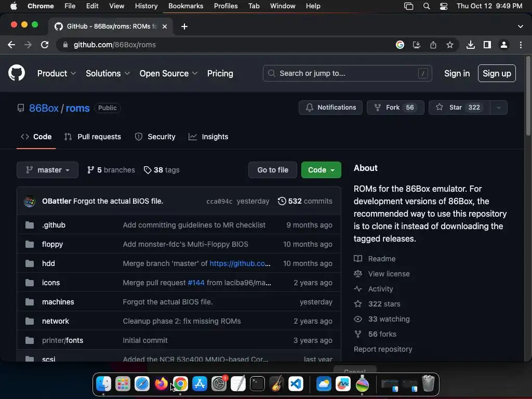Reload the page with the refresh icon

(x=45, y=45)
